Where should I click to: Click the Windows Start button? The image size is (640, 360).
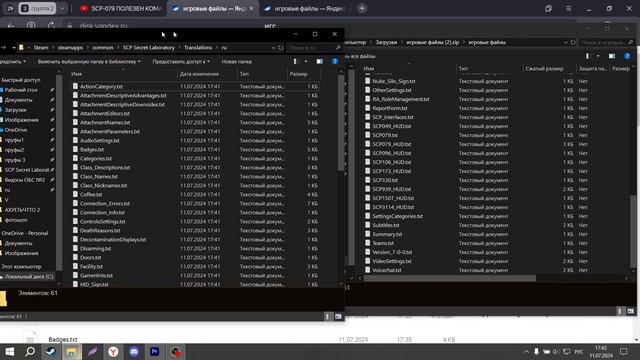click(10, 351)
